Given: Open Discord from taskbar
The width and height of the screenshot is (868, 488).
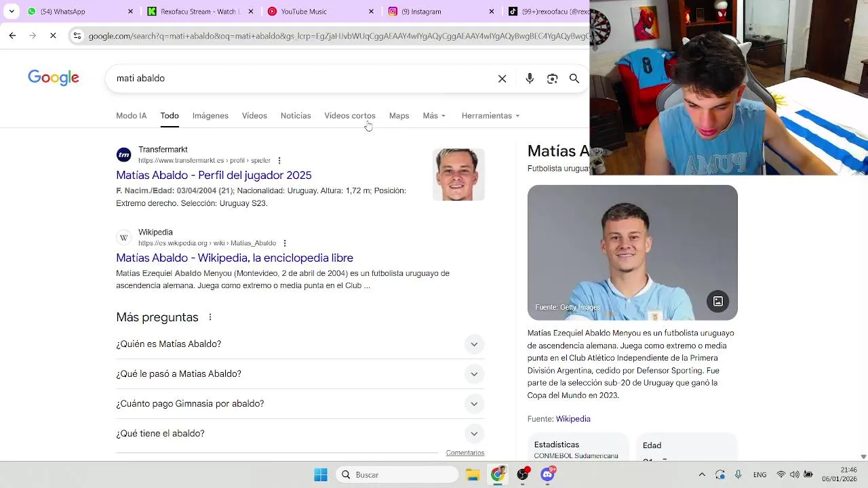Looking at the screenshot, I should point(548,474).
